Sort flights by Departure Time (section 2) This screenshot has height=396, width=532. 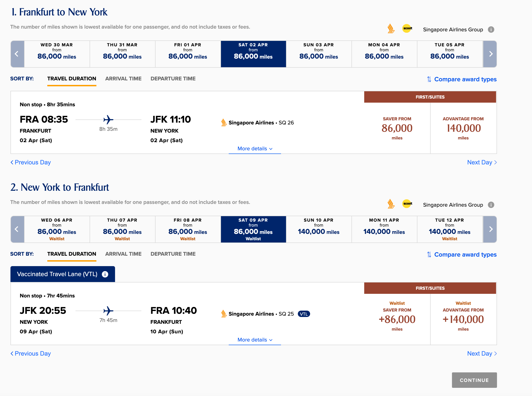coord(173,254)
